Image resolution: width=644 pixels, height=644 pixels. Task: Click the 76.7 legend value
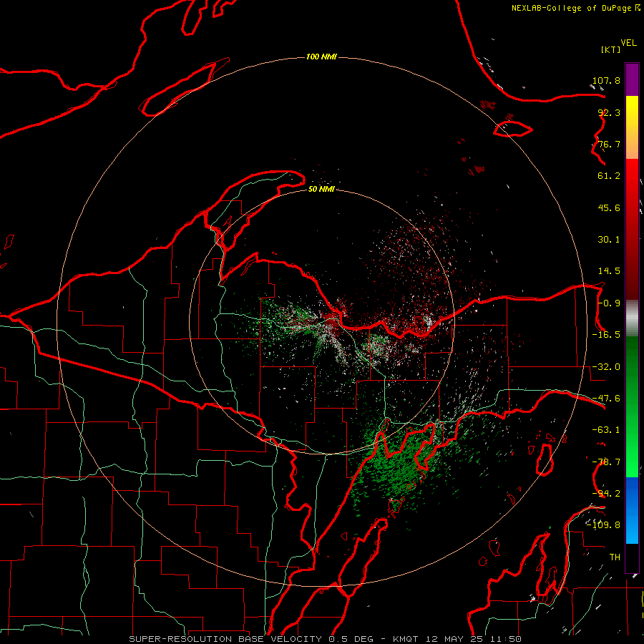point(609,144)
